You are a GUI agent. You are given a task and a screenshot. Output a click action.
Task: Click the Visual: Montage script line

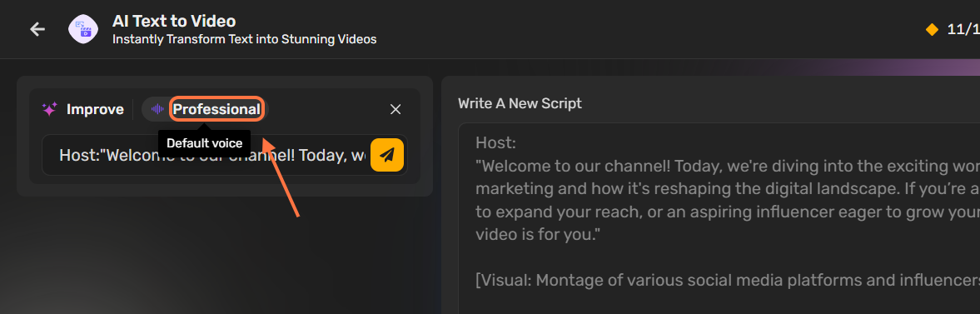pos(728,279)
